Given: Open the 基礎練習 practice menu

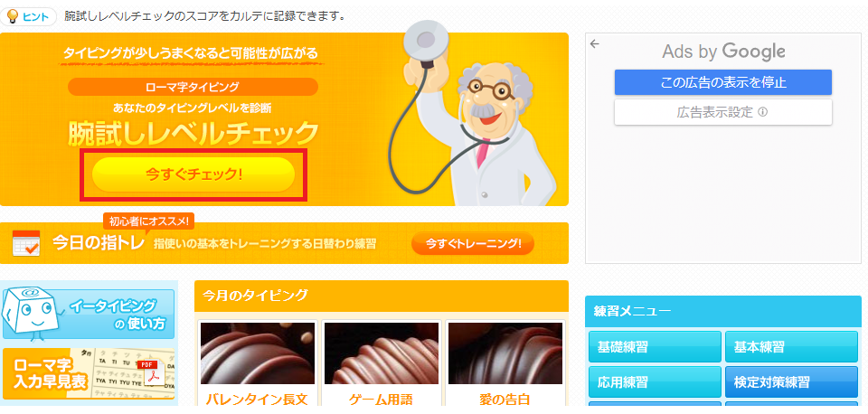Looking at the screenshot, I should click(655, 347).
